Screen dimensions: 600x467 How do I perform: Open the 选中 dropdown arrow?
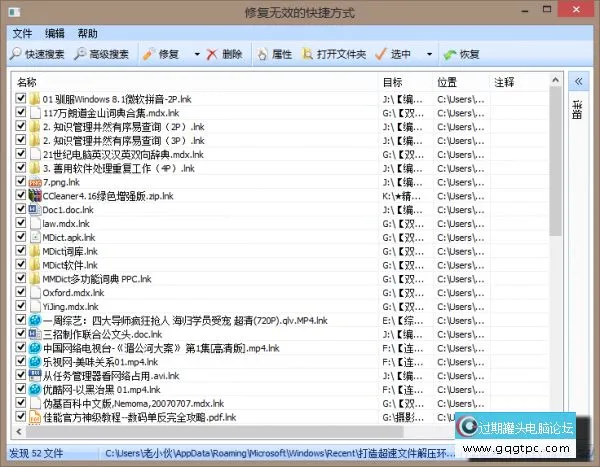click(x=429, y=54)
